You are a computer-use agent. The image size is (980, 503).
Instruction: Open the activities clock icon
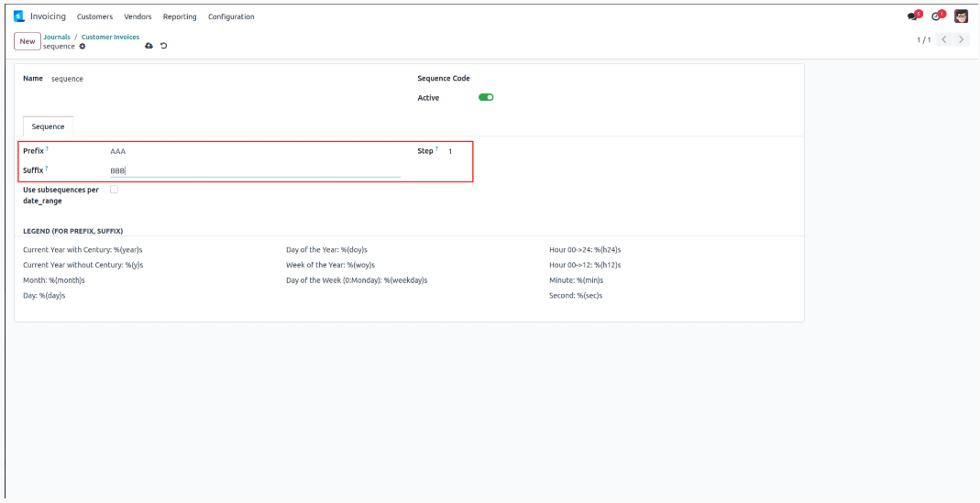936,16
